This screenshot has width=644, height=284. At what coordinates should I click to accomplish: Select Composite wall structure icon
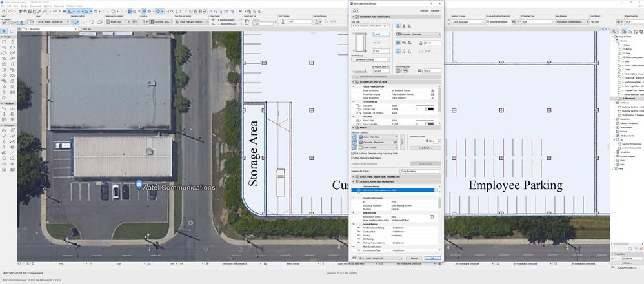pyautogui.click(x=404, y=26)
